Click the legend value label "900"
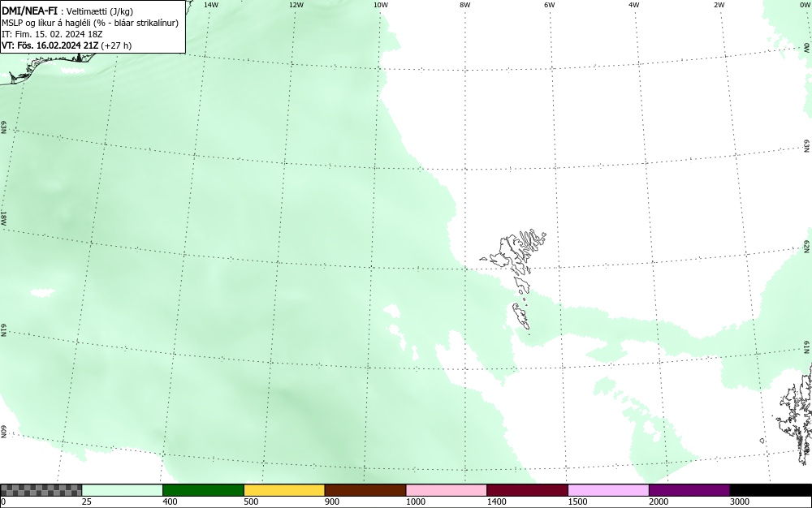The width and height of the screenshot is (812, 508). 332,502
